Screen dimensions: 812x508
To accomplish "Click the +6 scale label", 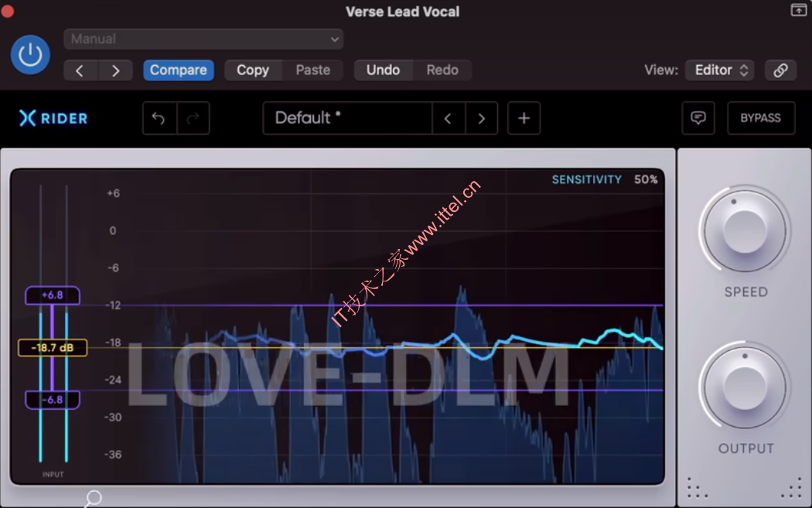I will [x=113, y=193].
